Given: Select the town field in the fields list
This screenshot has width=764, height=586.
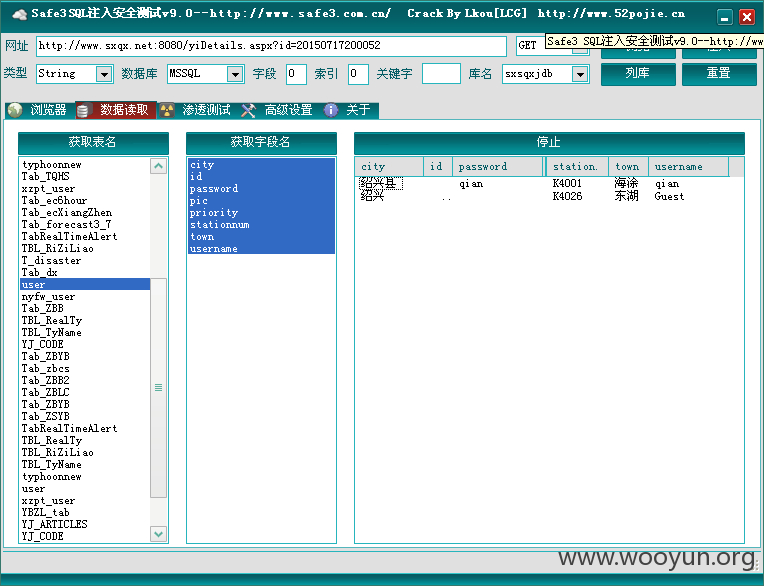Looking at the screenshot, I should click(x=261, y=237).
